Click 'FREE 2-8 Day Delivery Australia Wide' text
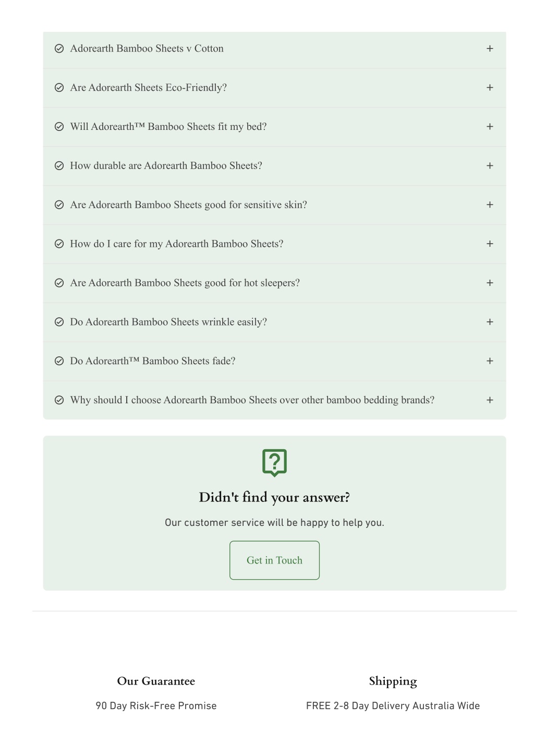 [x=393, y=706]
